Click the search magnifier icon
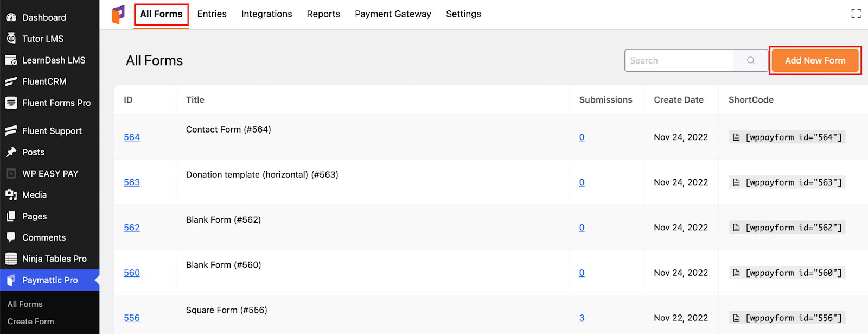The width and height of the screenshot is (868, 334). 751,60
